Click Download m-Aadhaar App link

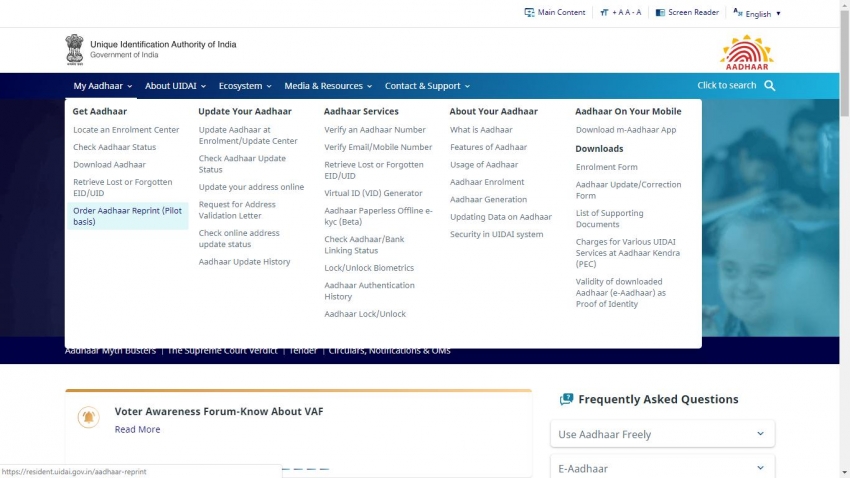626,130
